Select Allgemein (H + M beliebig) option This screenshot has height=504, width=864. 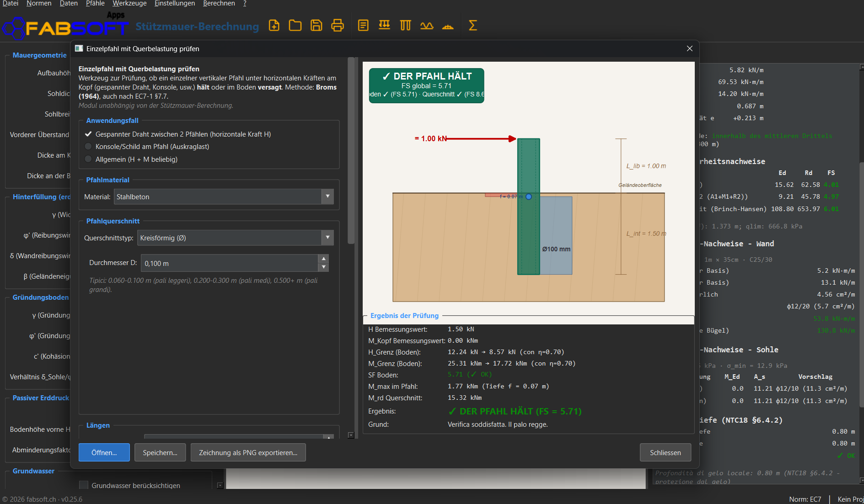point(89,159)
